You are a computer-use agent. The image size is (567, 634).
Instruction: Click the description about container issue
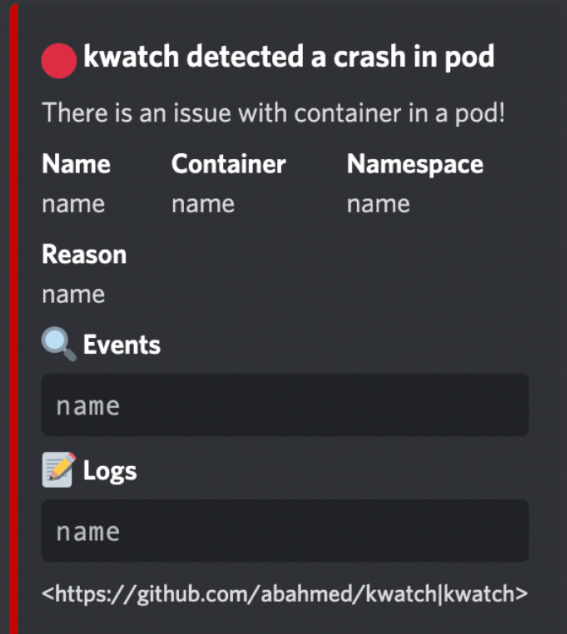click(273, 113)
